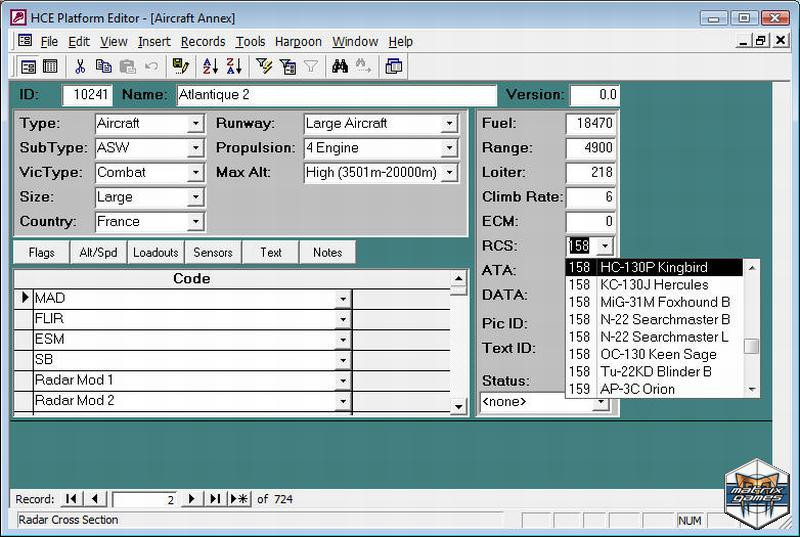
Task: Select the ESM row record selector
Action: tap(23, 340)
